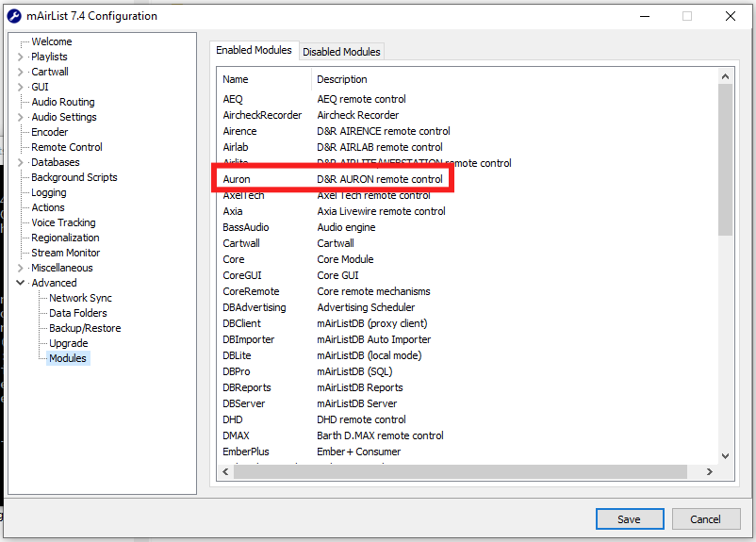Switch to the Disabled Modules tab
Screen dimensions: 756x542
tap(341, 52)
